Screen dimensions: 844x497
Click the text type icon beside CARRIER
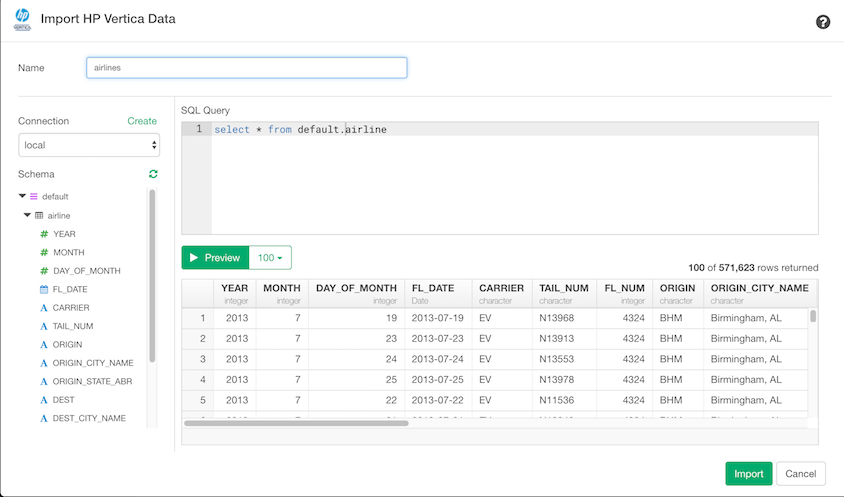tap(44, 308)
